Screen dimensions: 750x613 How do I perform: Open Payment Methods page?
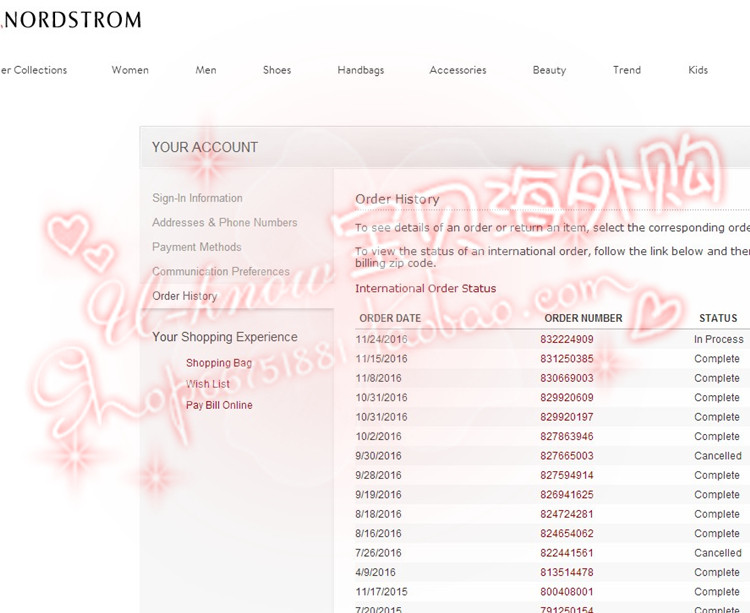[x=197, y=247]
